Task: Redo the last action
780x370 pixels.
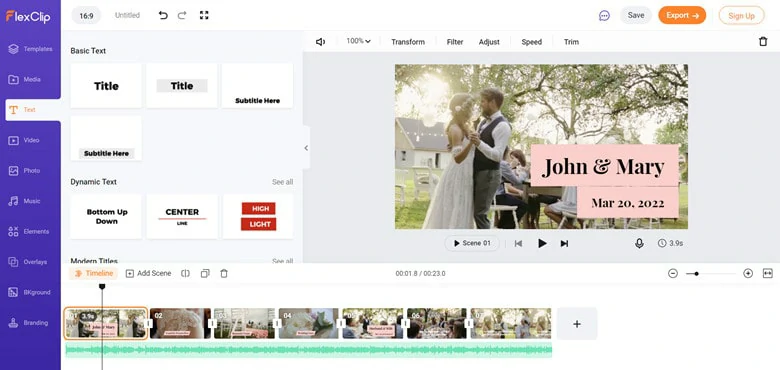Action: (x=182, y=15)
